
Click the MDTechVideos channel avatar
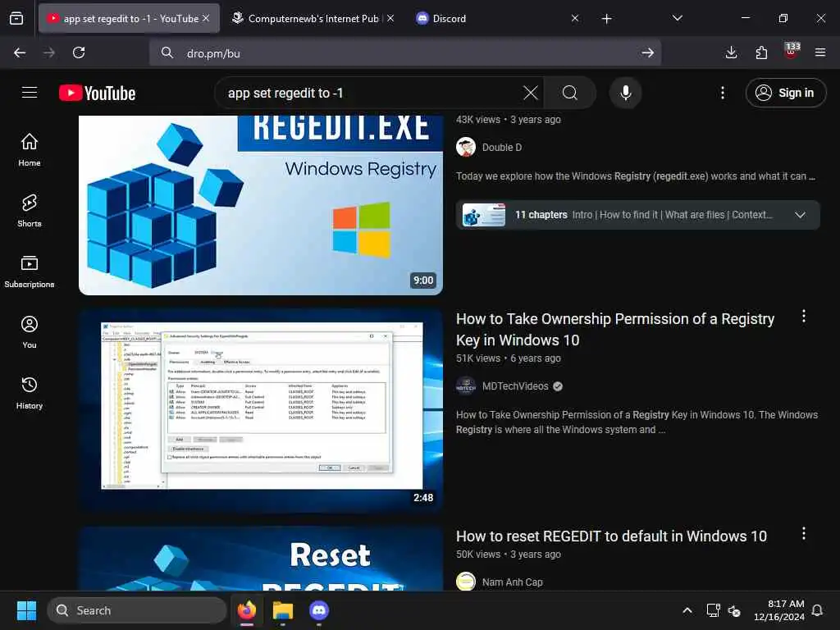(x=466, y=386)
